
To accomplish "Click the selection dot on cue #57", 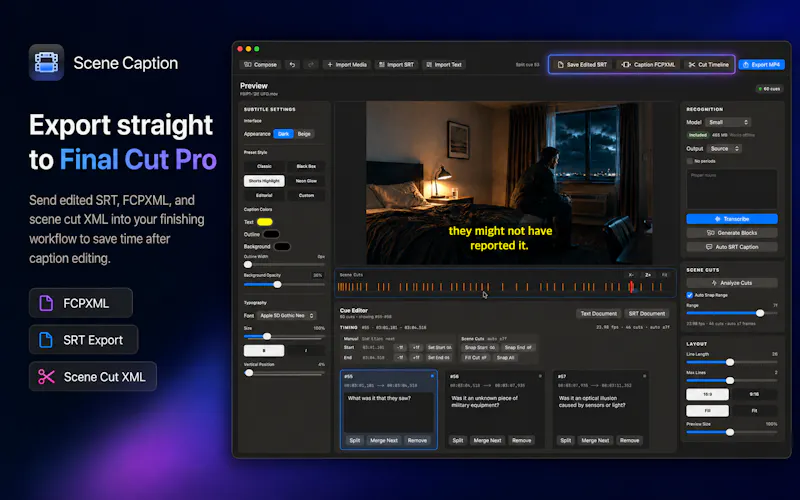I will click(x=645, y=376).
